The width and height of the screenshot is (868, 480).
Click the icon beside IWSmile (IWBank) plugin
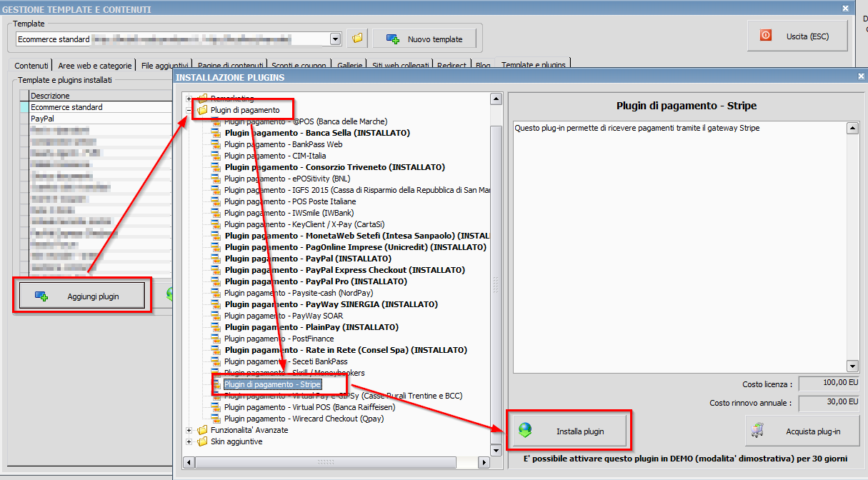216,213
